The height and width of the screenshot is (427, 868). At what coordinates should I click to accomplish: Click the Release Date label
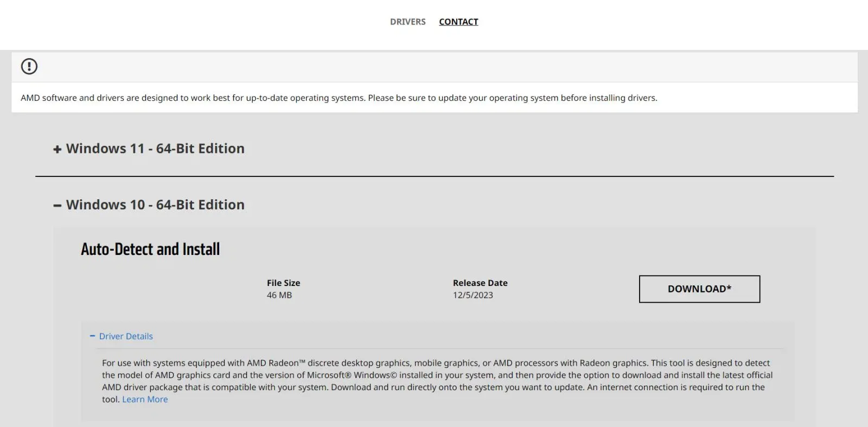480,283
